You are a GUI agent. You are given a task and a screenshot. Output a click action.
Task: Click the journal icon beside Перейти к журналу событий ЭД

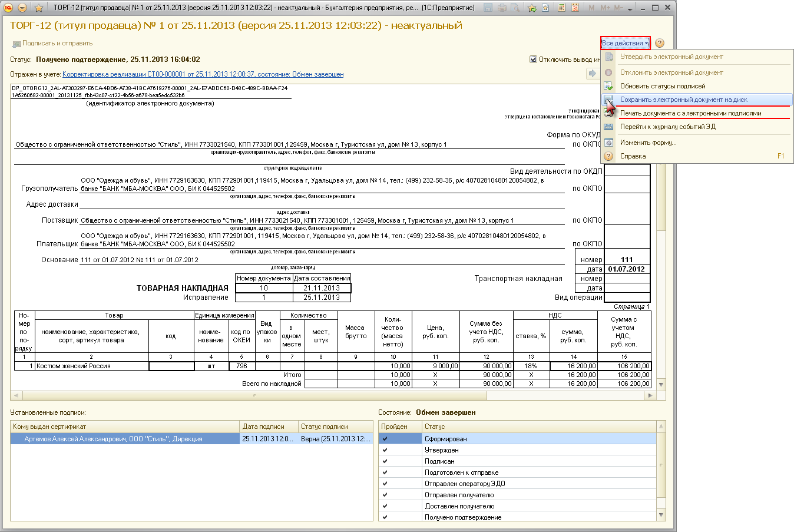[x=609, y=127]
